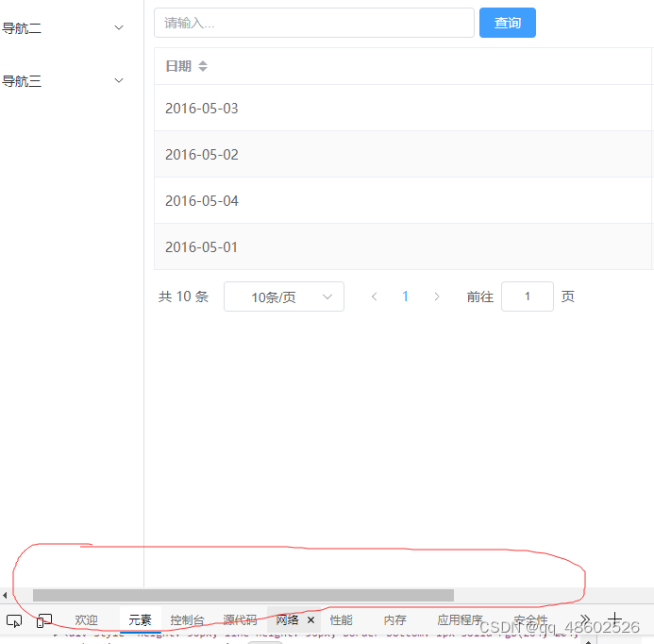Go to previous page with left arrow
Screen dimensions: 654x644
[374, 297]
